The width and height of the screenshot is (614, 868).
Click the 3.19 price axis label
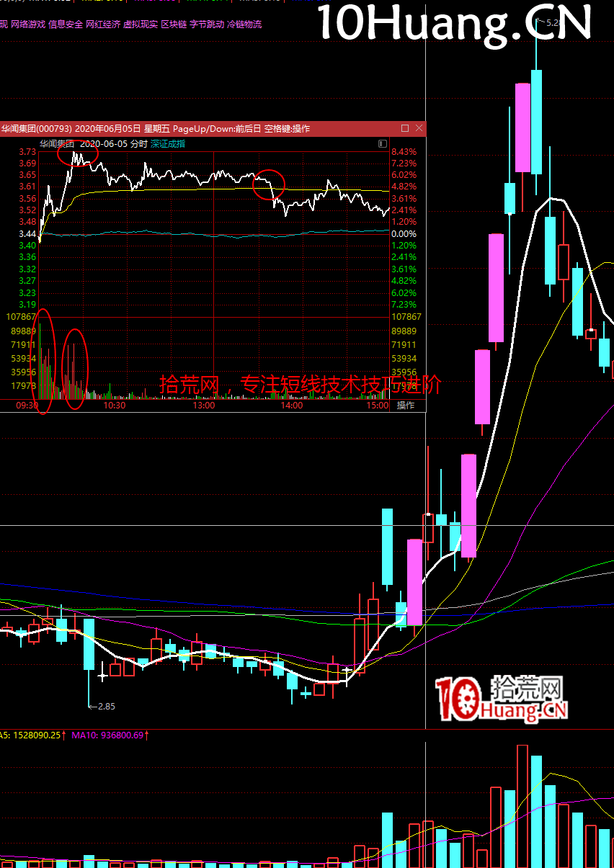(x=27, y=305)
